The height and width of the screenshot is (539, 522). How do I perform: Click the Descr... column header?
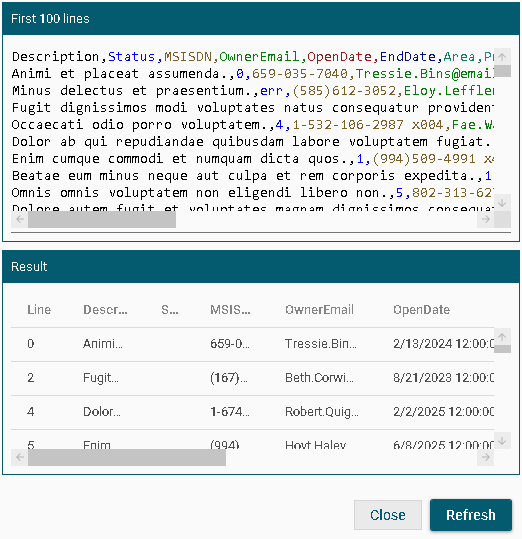tap(105, 310)
